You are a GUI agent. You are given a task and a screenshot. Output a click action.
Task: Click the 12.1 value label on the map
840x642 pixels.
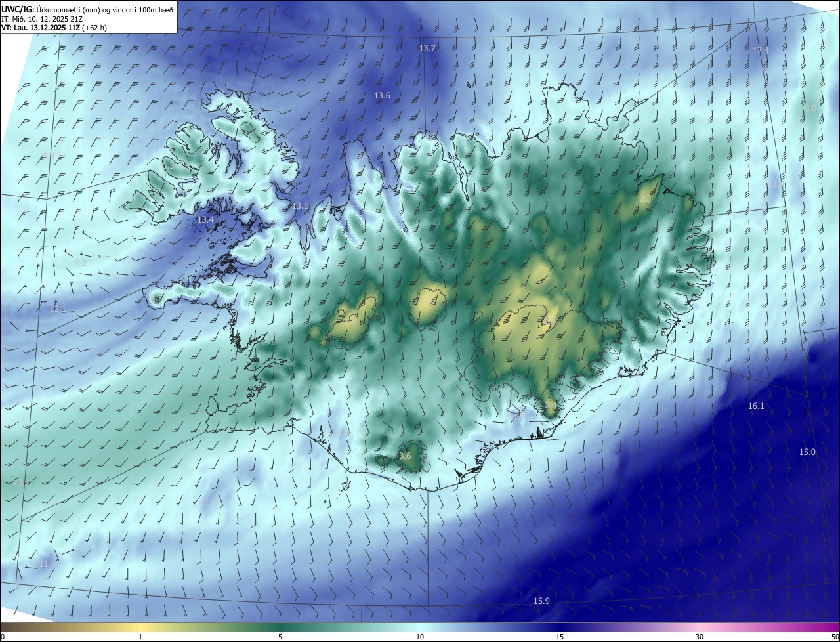click(x=58, y=309)
